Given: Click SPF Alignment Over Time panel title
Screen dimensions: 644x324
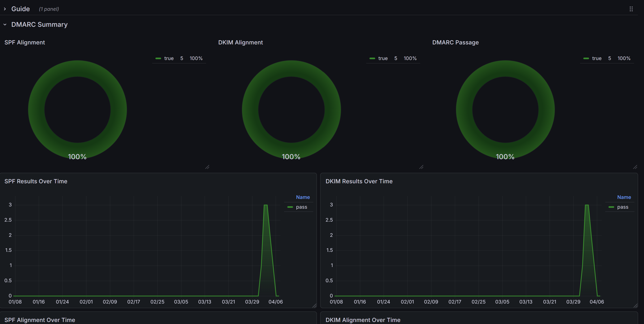Looking at the screenshot, I should click(40, 320).
